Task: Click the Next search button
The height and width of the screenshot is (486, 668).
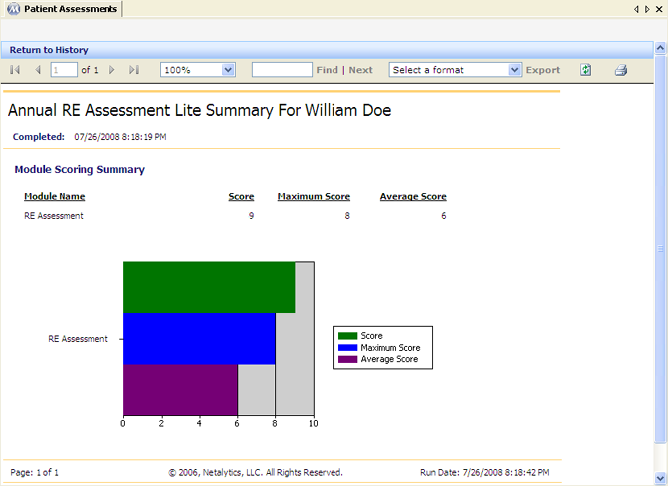Action: tap(360, 70)
